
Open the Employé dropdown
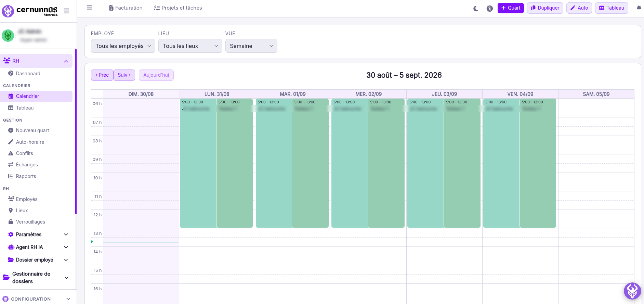click(123, 46)
